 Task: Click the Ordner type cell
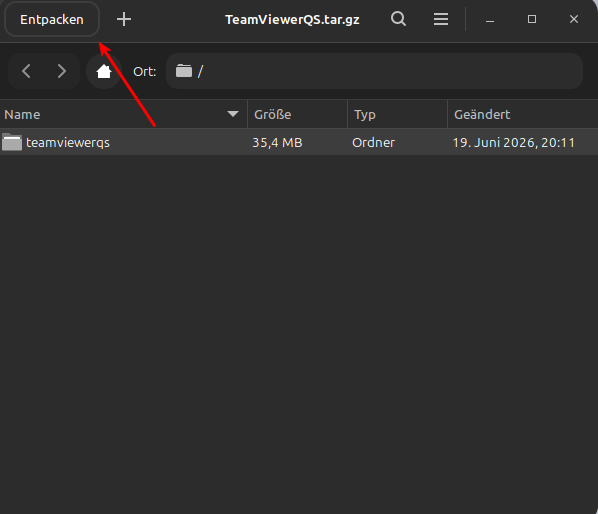pos(373,143)
